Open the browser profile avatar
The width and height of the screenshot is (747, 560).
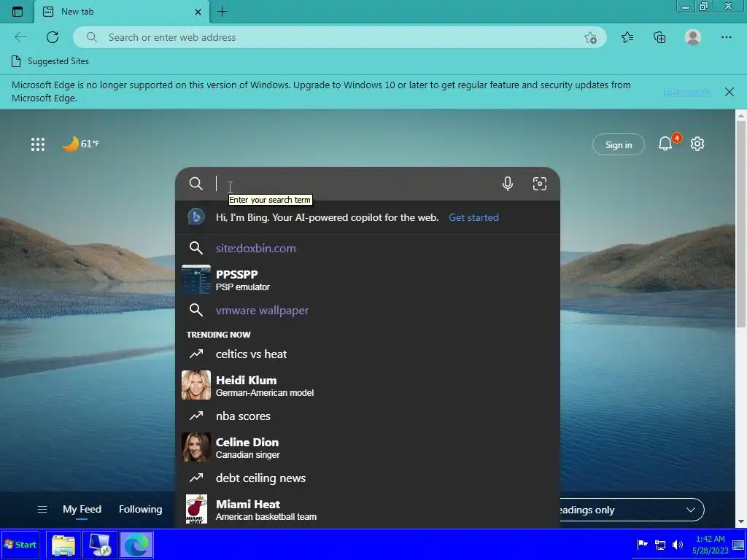693,37
